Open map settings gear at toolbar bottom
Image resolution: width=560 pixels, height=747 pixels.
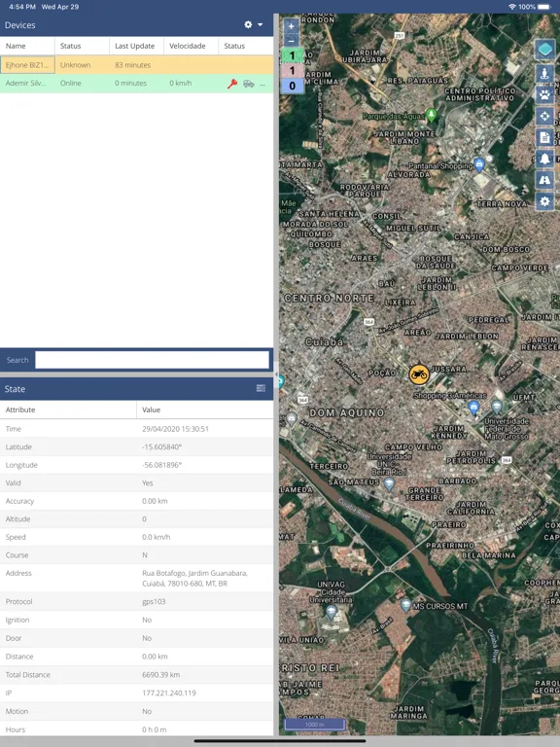[x=544, y=201]
